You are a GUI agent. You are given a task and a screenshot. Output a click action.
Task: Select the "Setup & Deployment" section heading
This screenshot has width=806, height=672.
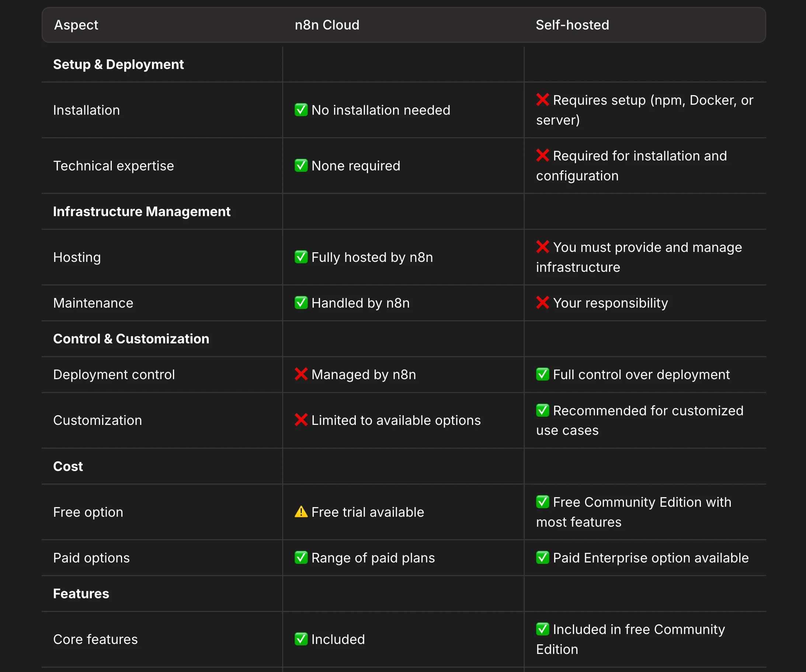(118, 65)
